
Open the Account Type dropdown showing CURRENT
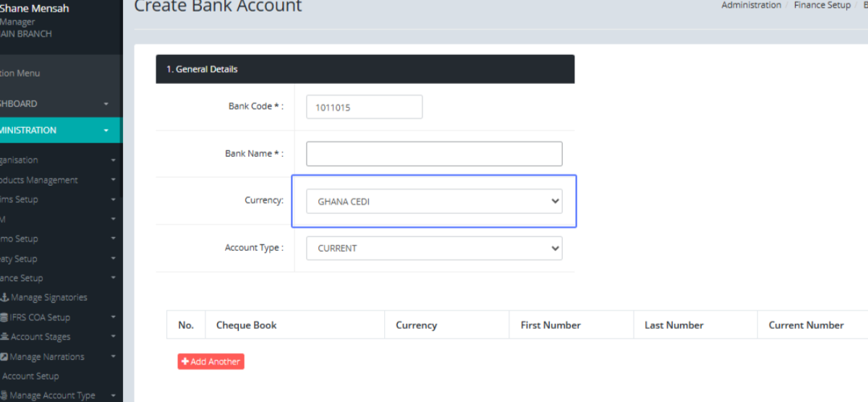(x=433, y=248)
